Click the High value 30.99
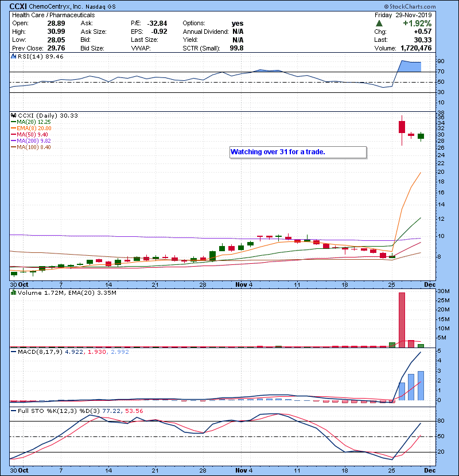The image size is (459, 476). tap(56, 32)
